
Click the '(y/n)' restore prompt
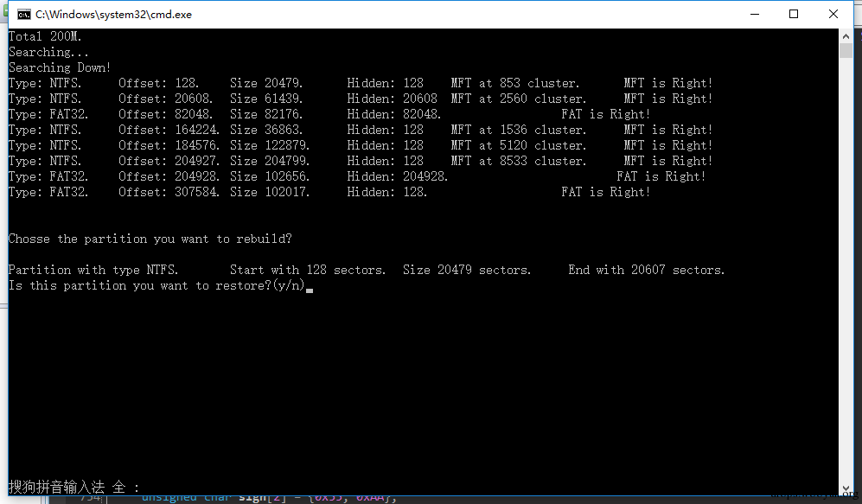pyautogui.click(x=289, y=285)
